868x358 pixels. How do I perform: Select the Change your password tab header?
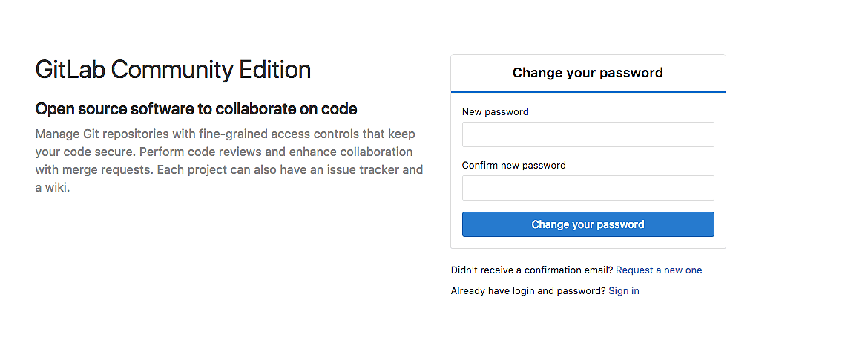588,73
